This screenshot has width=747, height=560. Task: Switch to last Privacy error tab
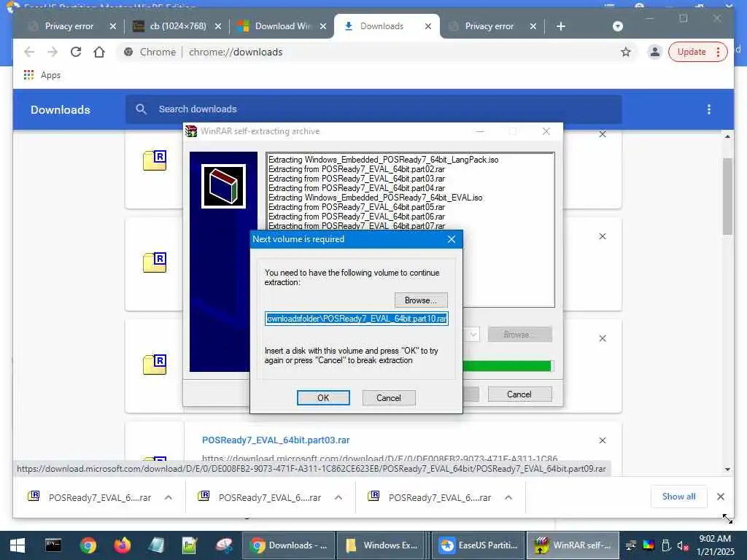coord(489,26)
